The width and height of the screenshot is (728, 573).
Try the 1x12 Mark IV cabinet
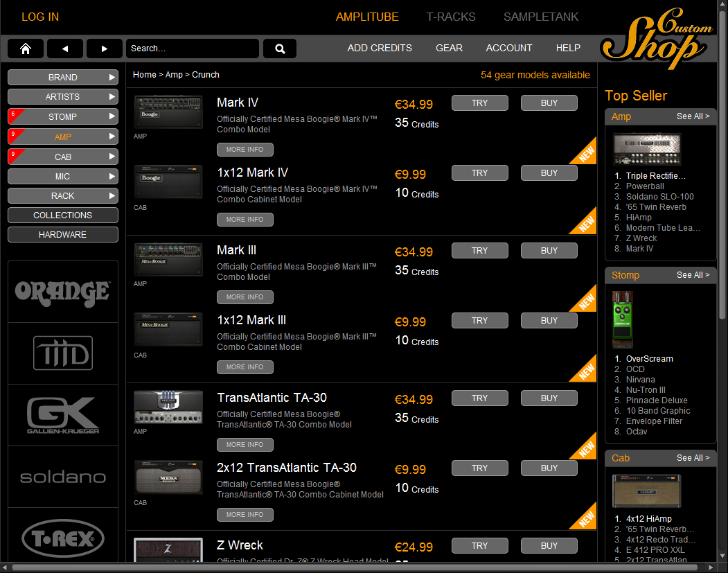click(479, 173)
